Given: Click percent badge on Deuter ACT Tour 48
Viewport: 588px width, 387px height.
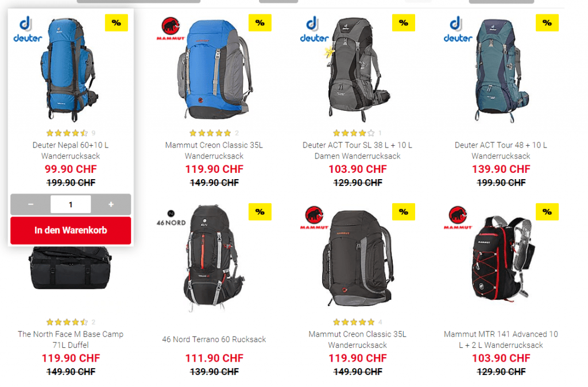Looking at the screenshot, I should 547,22.
